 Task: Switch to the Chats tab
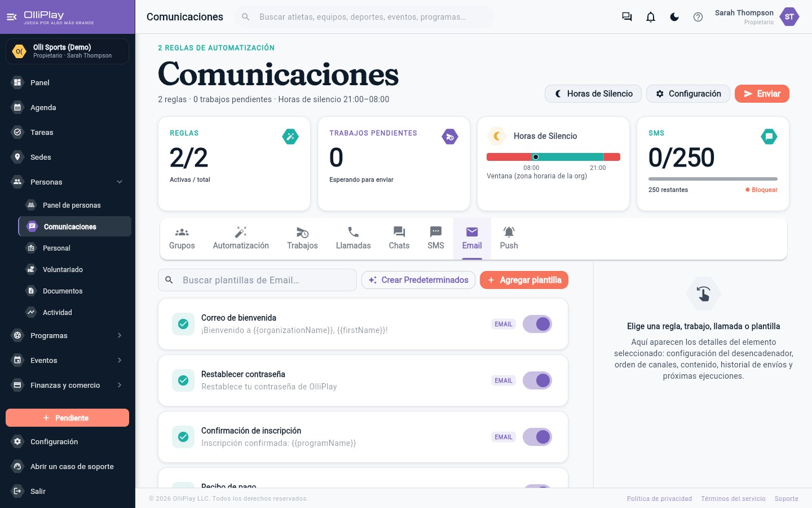coord(399,239)
